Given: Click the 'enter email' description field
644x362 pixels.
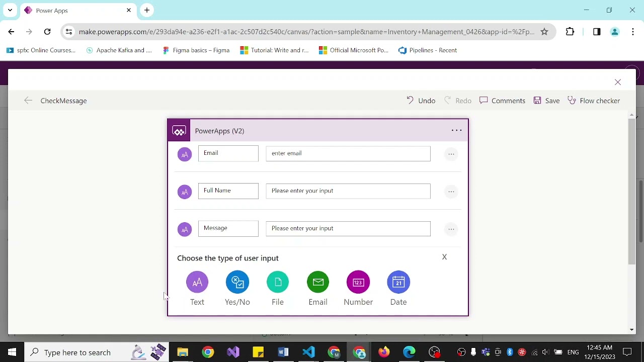Looking at the screenshot, I should coord(348,153).
